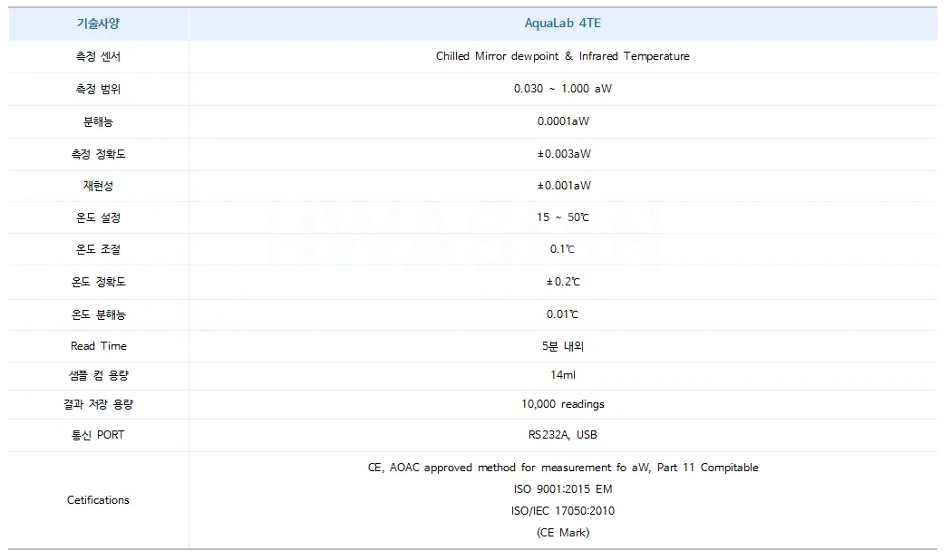Click the '0.0001aW' value
This screenshot has width=951, height=560.
[563, 121]
